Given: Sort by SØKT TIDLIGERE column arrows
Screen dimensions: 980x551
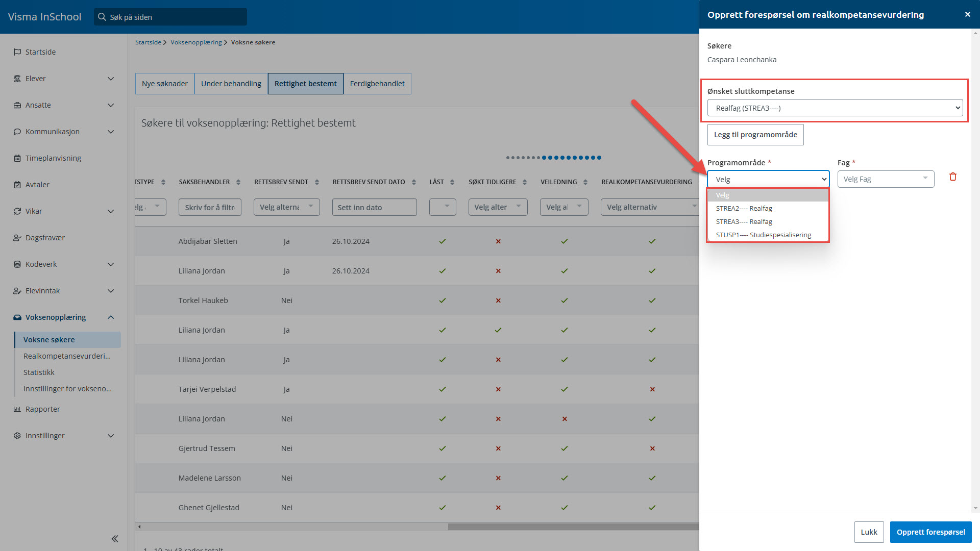Looking at the screenshot, I should (525, 182).
